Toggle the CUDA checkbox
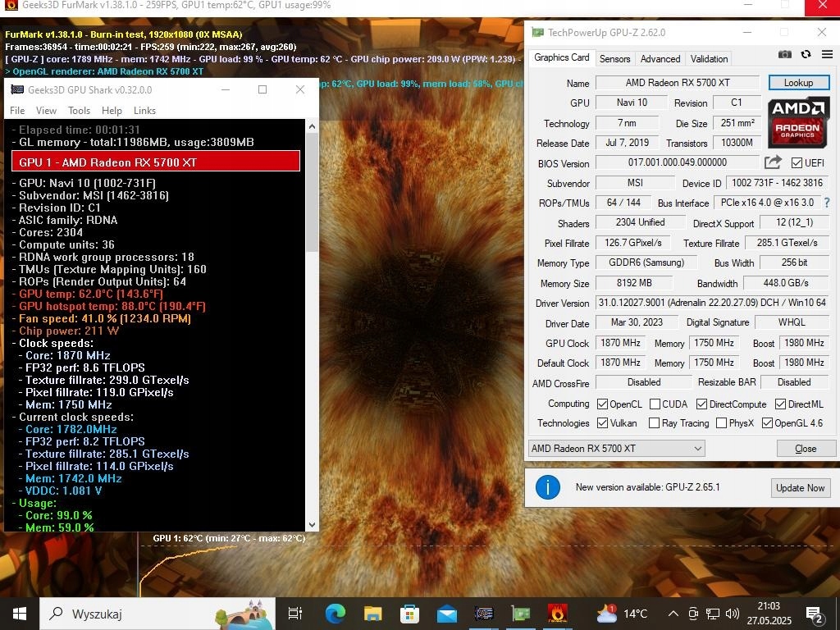Image resolution: width=840 pixels, height=630 pixels. pos(655,404)
